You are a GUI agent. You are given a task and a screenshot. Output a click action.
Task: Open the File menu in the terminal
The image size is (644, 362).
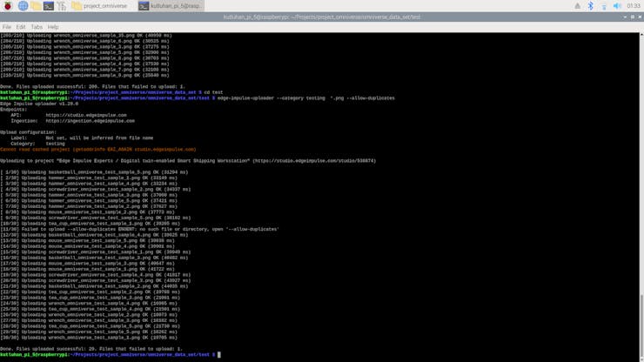7,27
